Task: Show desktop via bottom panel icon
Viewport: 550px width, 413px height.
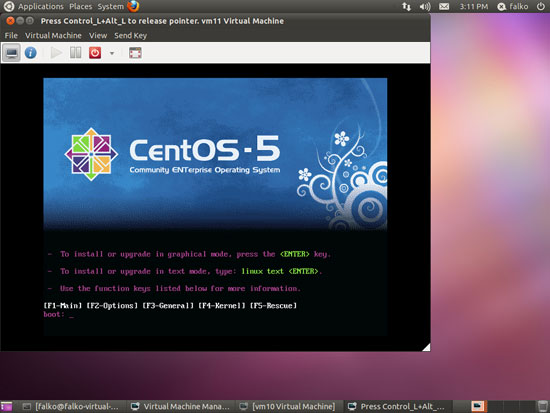Action: [x=6, y=406]
